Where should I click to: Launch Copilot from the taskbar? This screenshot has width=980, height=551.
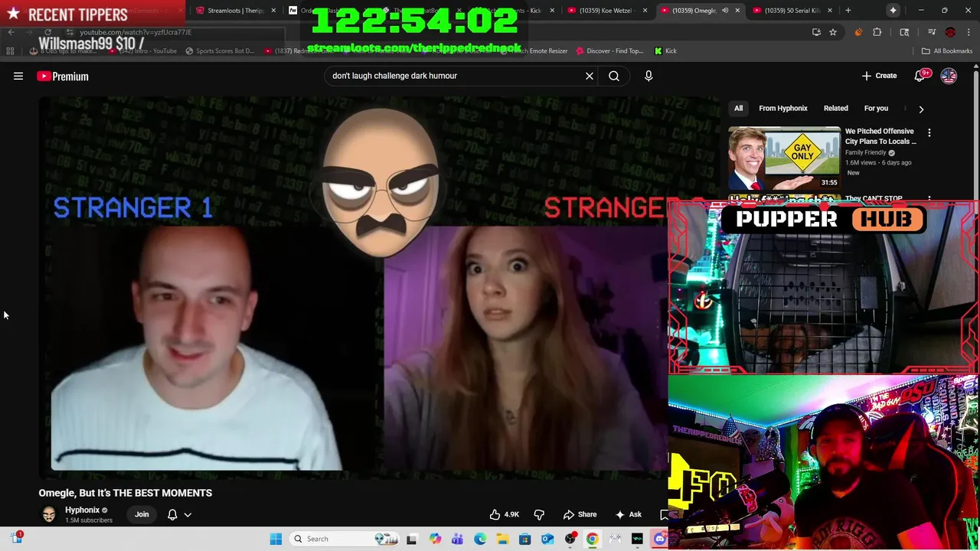pos(435,539)
